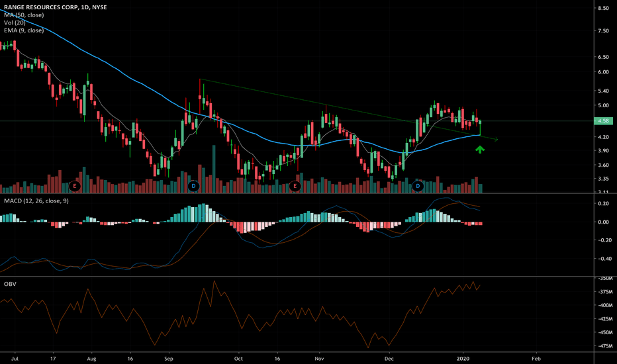Click the Nov label on time axis

319,359
